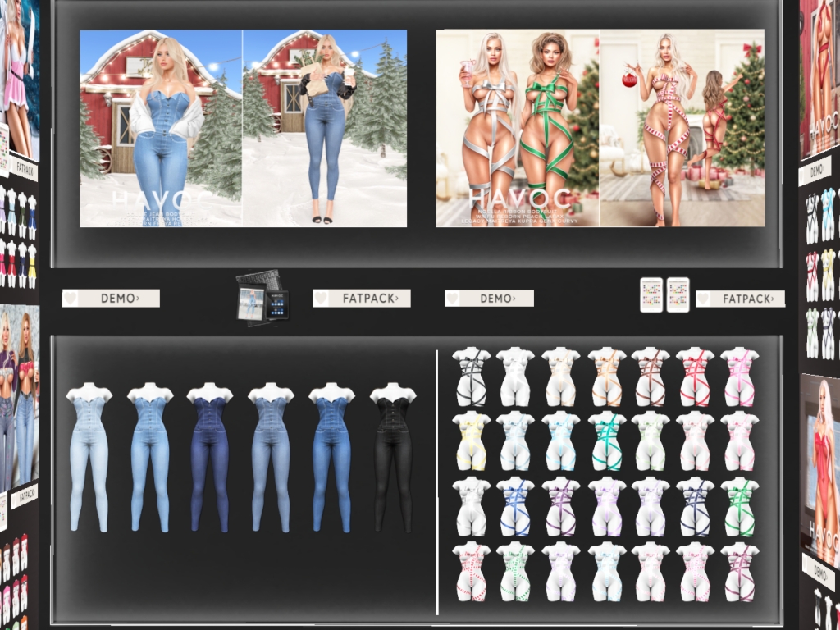Click the jeans bodysuit HUD package icon
This screenshot has width=840, height=630.
click(262, 296)
